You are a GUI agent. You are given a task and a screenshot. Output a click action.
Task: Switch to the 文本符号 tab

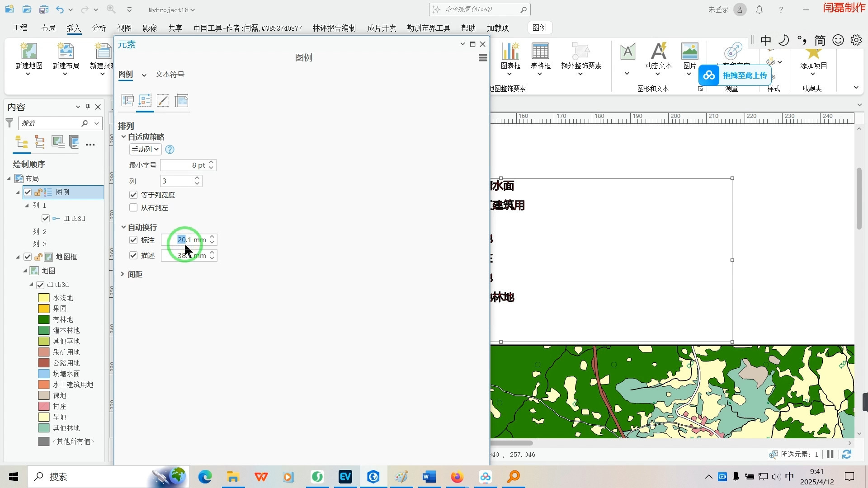click(x=170, y=74)
